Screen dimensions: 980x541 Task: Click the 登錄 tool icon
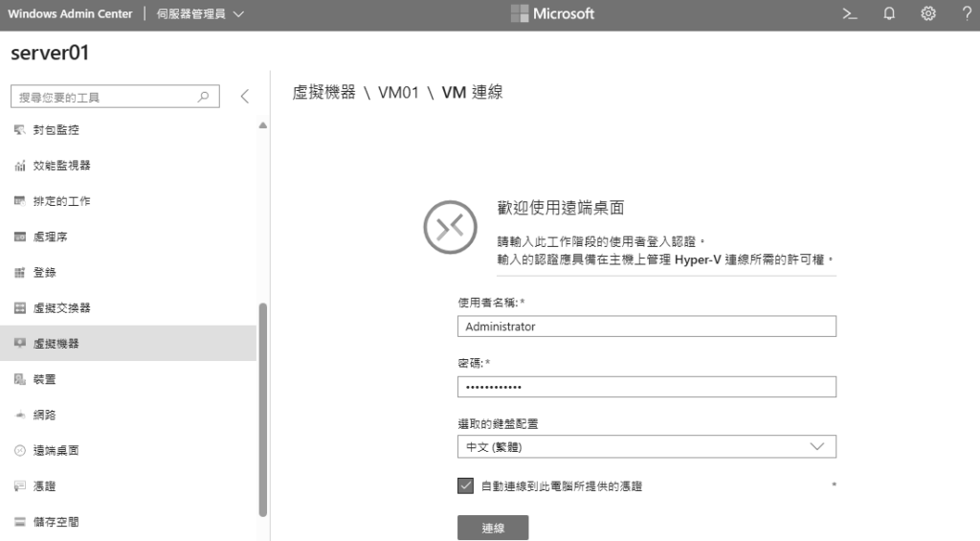20,273
